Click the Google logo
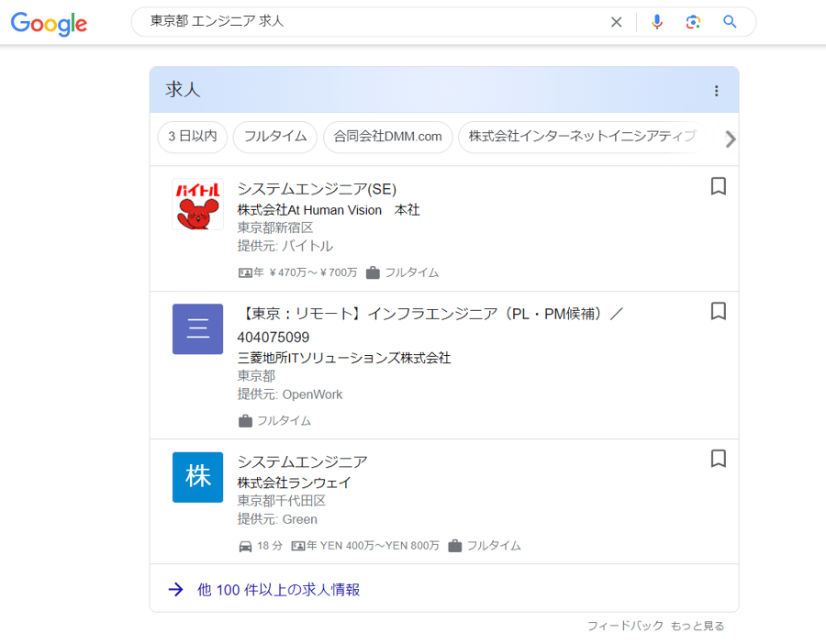Screen dimensions: 826x644 (x=49, y=23)
